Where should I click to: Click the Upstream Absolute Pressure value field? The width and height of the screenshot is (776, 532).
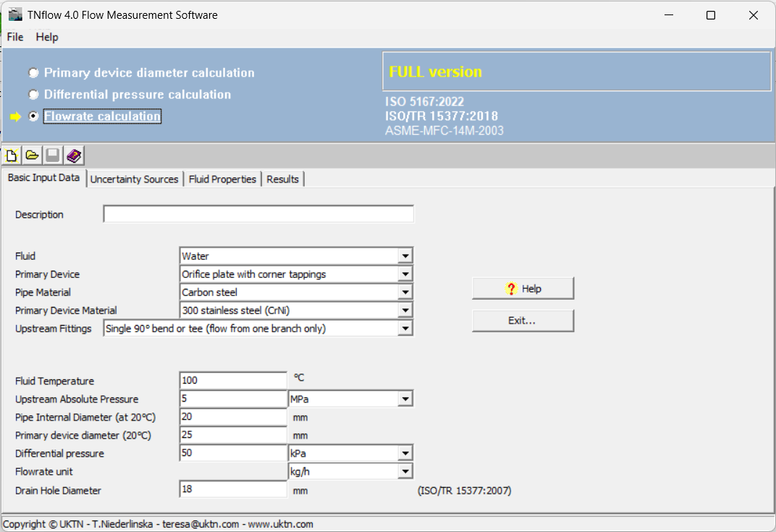coord(233,399)
